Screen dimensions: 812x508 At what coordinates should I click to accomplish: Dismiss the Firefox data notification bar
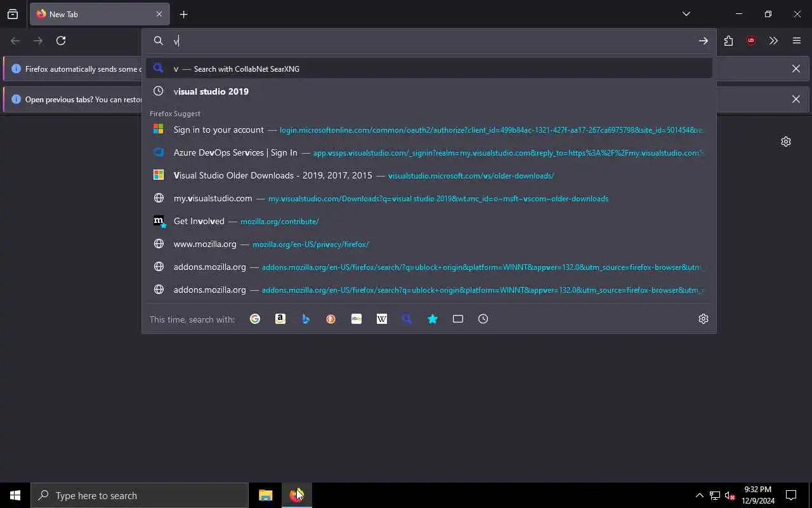[796, 69]
